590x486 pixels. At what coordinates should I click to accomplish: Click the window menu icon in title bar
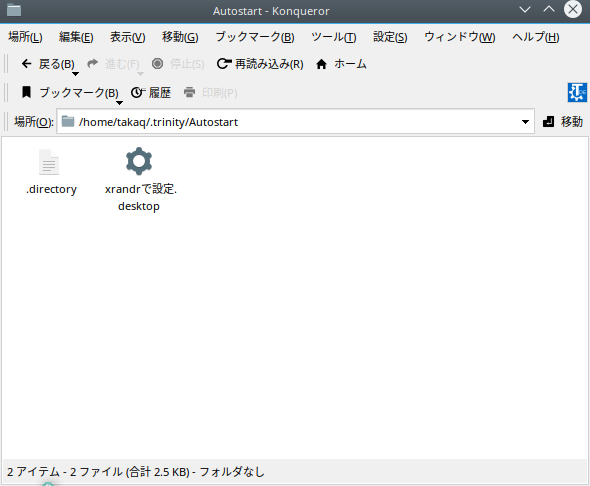[14, 10]
